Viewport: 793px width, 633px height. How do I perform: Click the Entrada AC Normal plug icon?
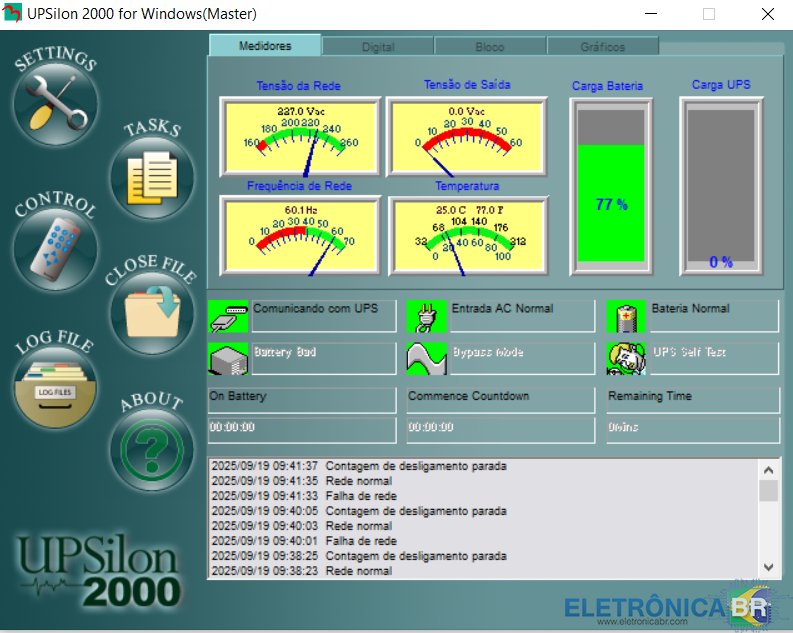pos(427,316)
